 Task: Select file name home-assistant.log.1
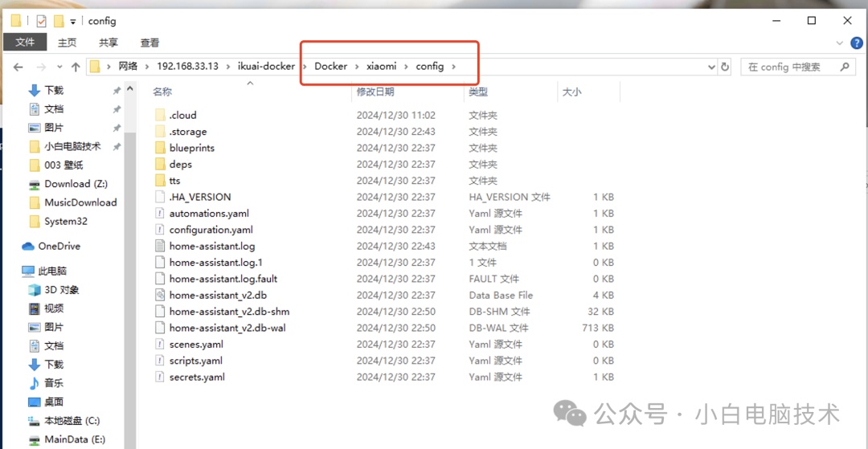pos(216,262)
